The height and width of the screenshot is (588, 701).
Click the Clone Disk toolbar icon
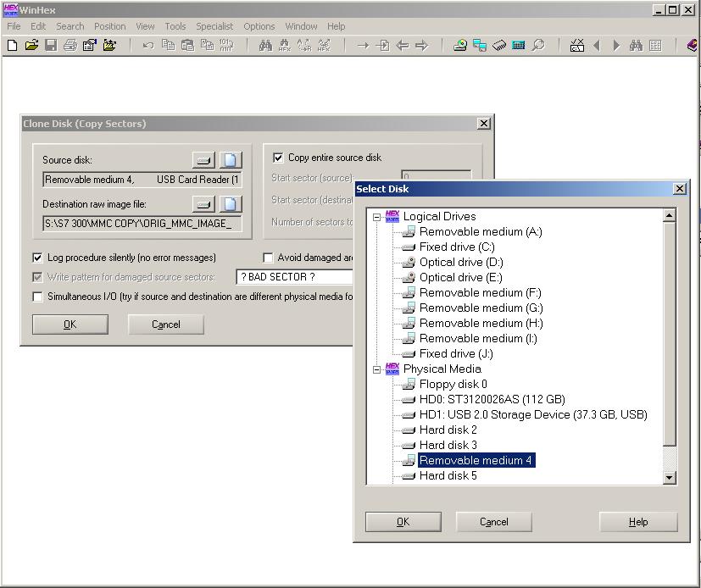[480, 45]
